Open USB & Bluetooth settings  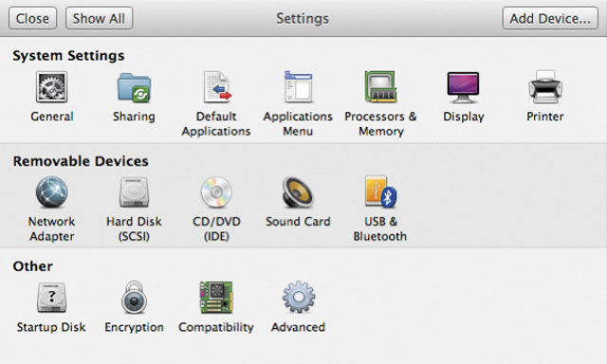380,191
